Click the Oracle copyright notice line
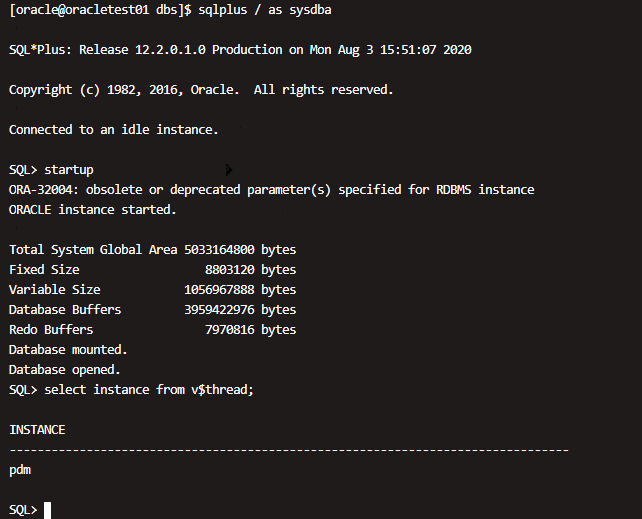 point(201,90)
